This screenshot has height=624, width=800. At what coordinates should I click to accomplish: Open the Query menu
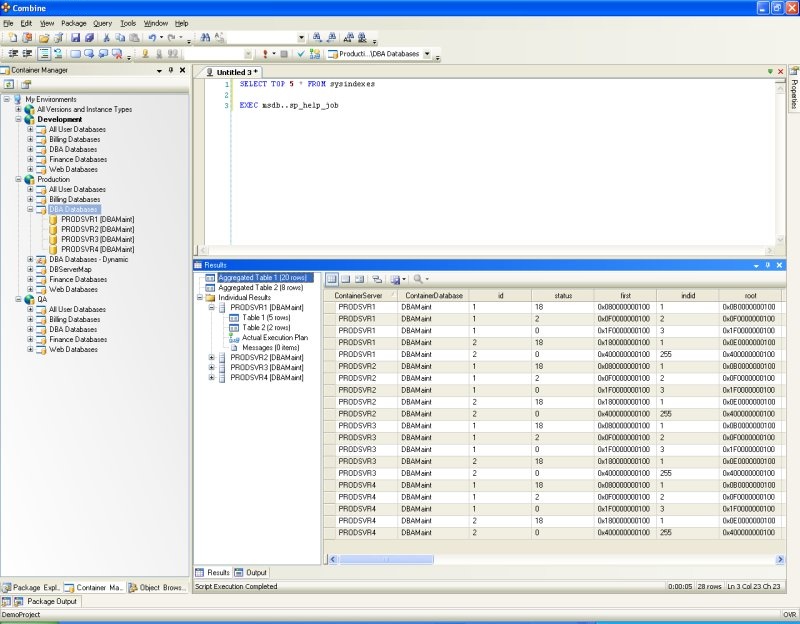[x=102, y=22]
